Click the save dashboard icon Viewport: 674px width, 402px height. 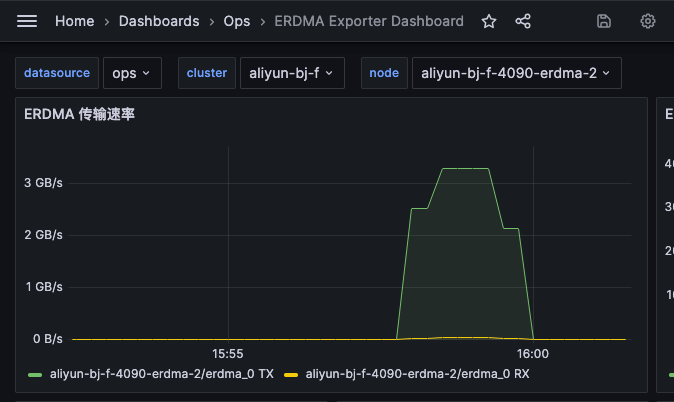pyautogui.click(x=603, y=21)
